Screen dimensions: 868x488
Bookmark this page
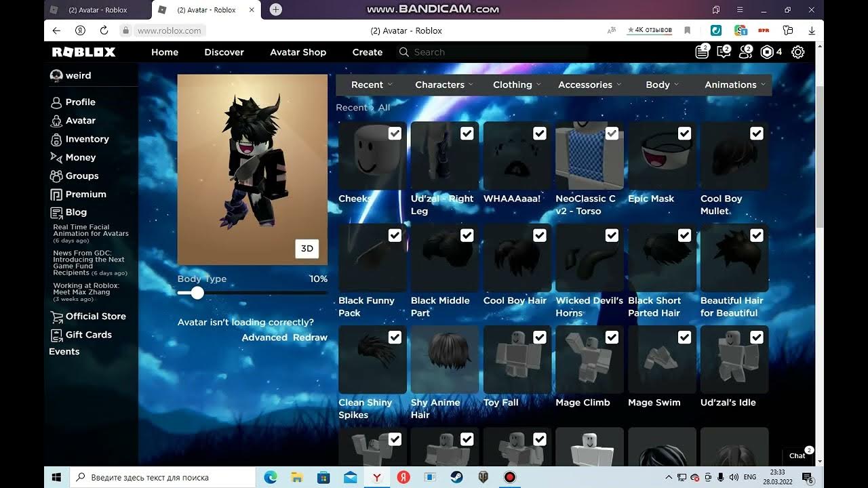point(687,30)
